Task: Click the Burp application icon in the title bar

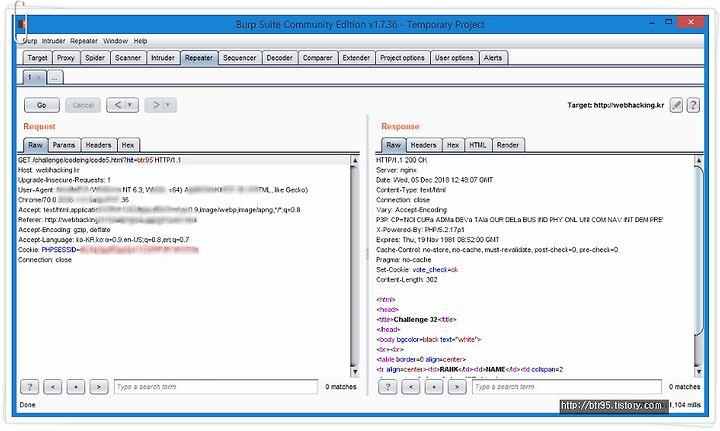Action: click(x=21, y=24)
